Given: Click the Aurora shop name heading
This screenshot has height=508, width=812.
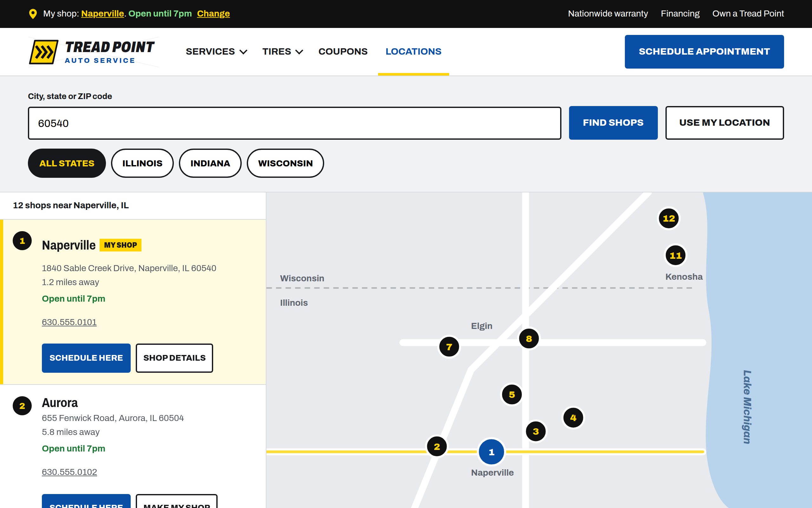Looking at the screenshot, I should pyautogui.click(x=60, y=403).
